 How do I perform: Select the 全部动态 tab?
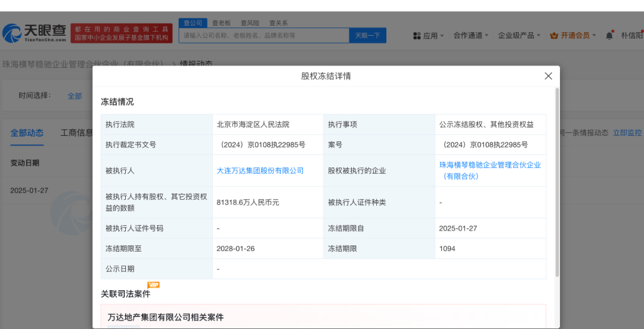point(27,133)
